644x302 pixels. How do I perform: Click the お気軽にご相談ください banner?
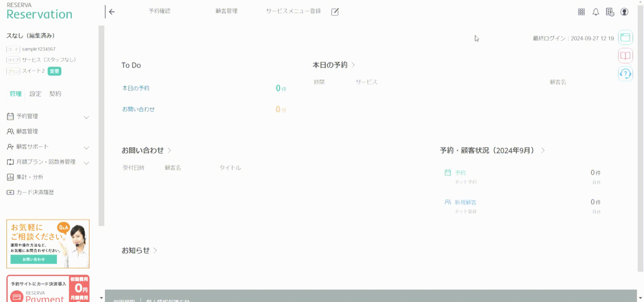48,244
